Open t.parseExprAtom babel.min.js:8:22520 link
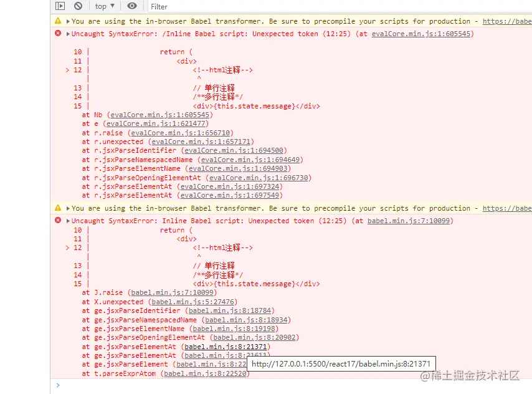This screenshot has height=394, width=532. pos(205,373)
